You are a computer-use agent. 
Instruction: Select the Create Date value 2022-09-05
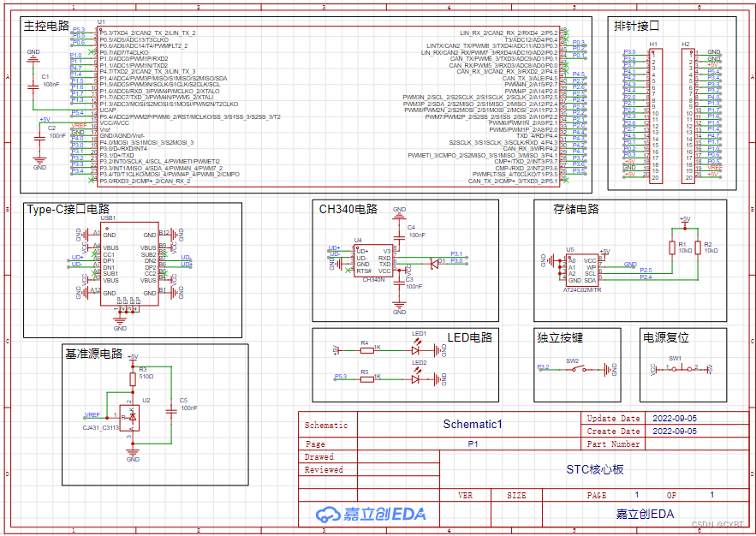(675, 431)
